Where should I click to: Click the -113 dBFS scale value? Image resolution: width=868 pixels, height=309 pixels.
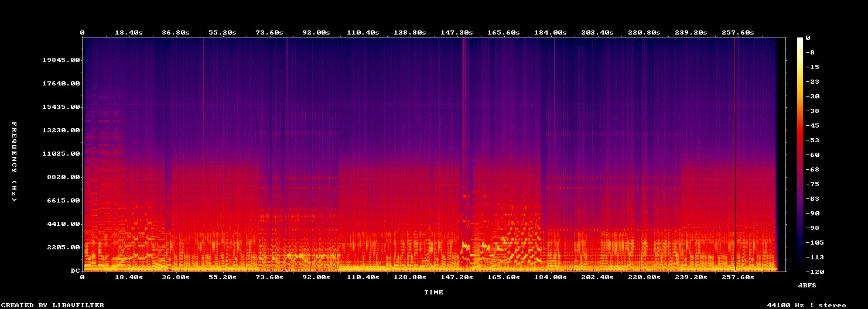(x=814, y=257)
